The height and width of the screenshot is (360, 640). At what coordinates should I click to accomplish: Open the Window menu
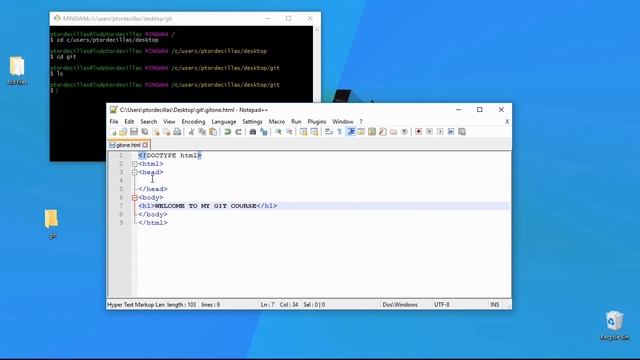343,122
